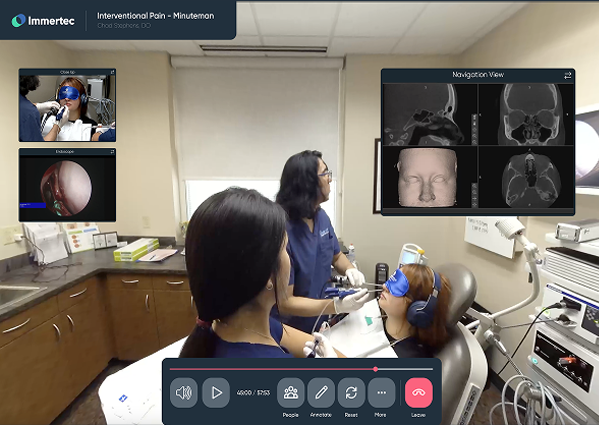Mute the audio with the speaker button
Screen dimensions: 599x425
click(x=183, y=393)
